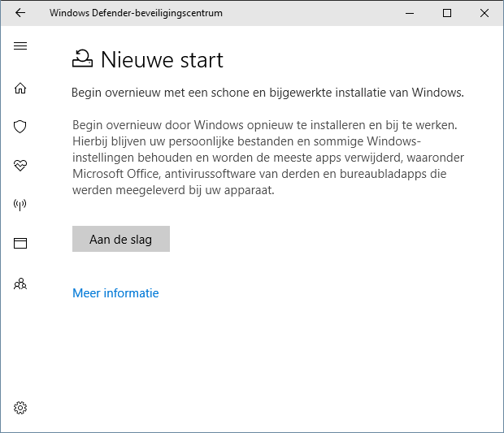Open Device performance & health heart icon

pyautogui.click(x=20, y=165)
